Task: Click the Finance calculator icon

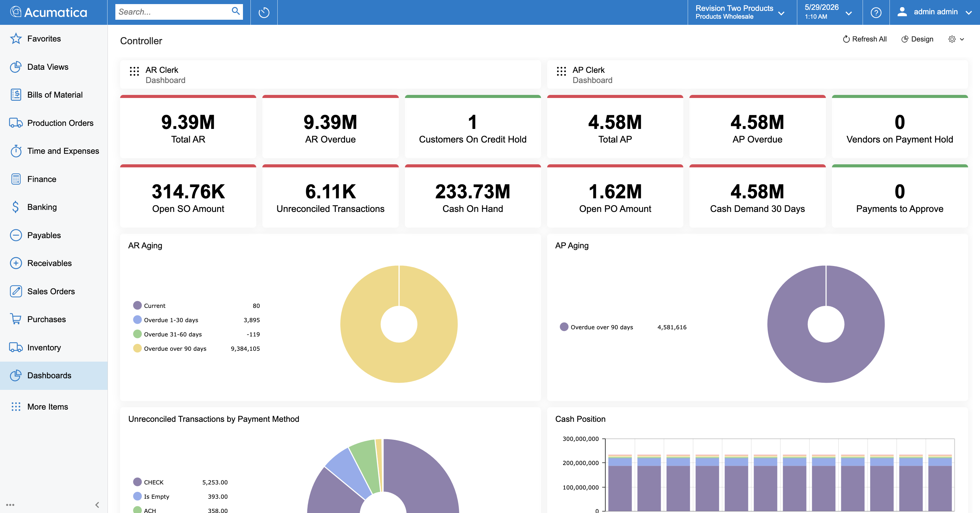Action: [x=16, y=179]
